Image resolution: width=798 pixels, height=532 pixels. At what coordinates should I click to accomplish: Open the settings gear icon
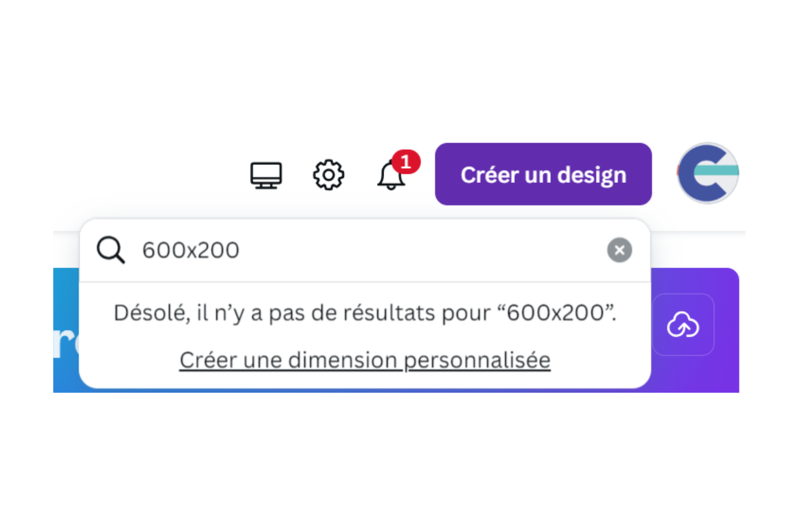pos(329,175)
